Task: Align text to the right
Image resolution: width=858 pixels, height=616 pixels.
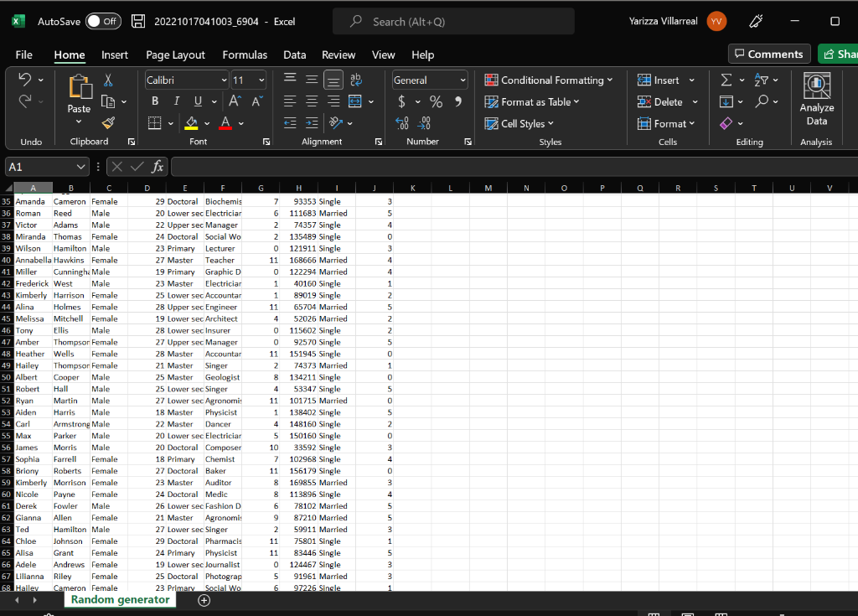Action: click(333, 101)
